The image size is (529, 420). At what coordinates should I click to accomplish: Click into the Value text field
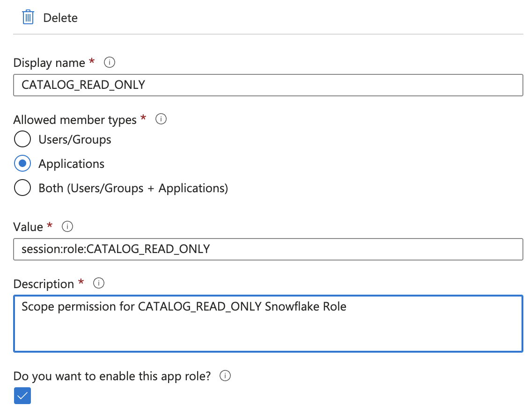point(268,249)
